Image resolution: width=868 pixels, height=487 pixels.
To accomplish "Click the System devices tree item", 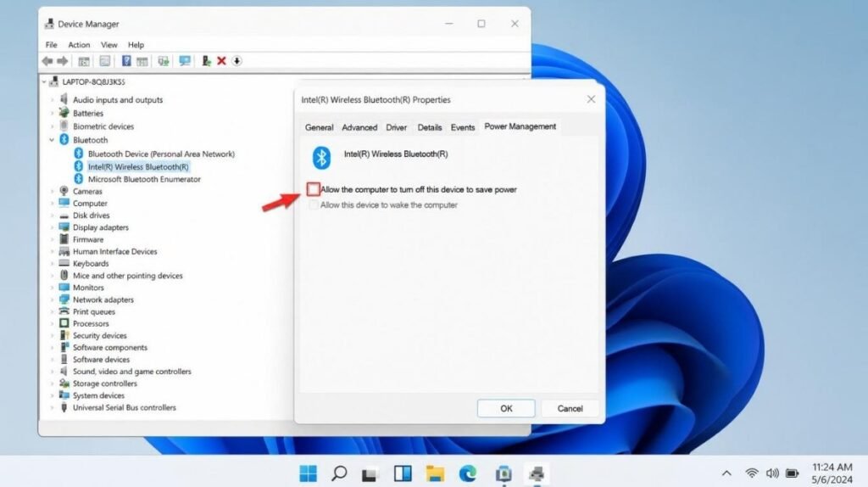I will [x=98, y=395].
